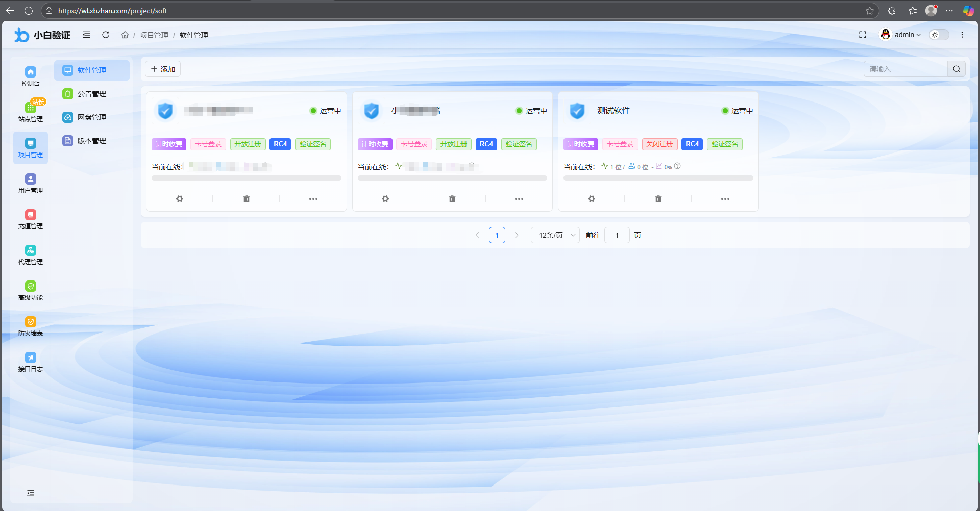Click the 添加 button

point(163,69)
